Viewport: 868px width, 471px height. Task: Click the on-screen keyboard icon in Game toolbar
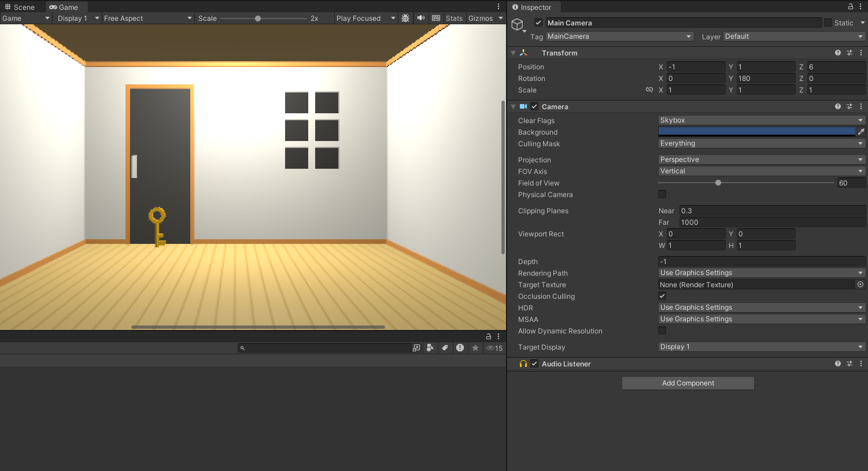click(x=435, y=18)
